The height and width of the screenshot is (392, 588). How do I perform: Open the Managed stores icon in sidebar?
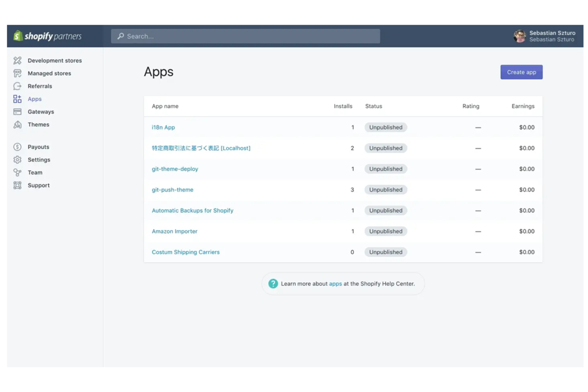tap(17, 73)
